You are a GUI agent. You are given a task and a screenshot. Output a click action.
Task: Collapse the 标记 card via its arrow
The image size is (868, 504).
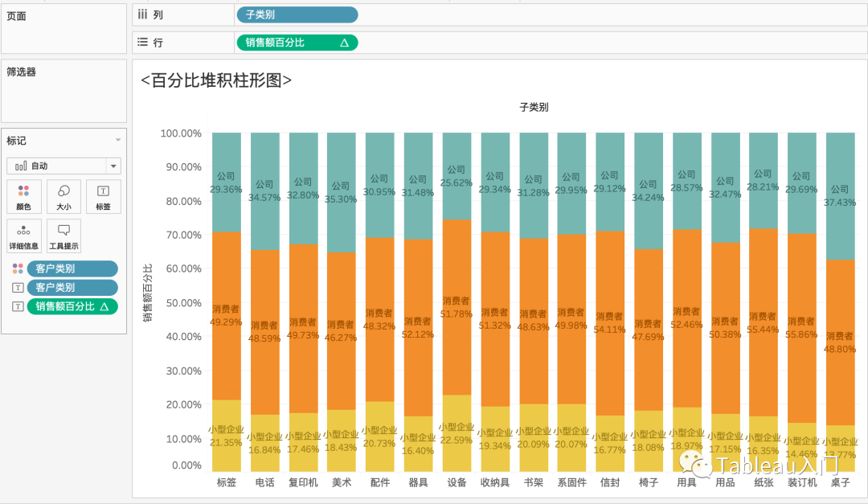tap(119, 141)
